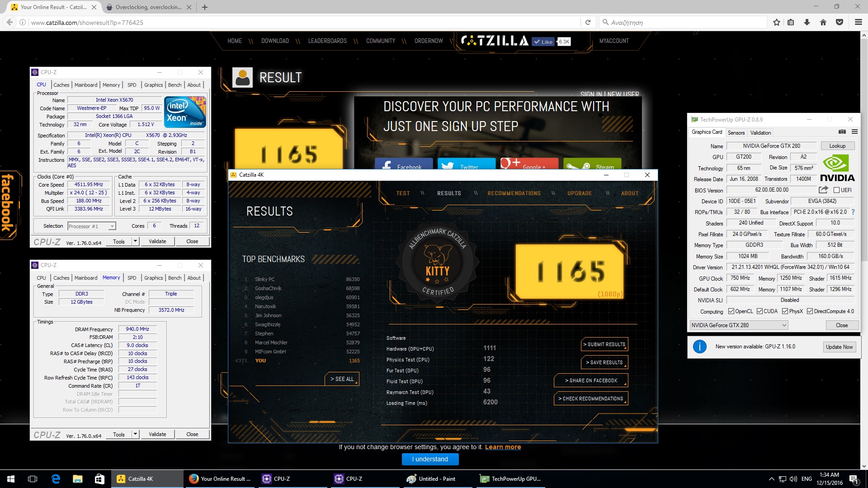The width and height of the screenshot is (868, 488).
Task: Open the notification center icon in the tray
Action: coord(853,479)
